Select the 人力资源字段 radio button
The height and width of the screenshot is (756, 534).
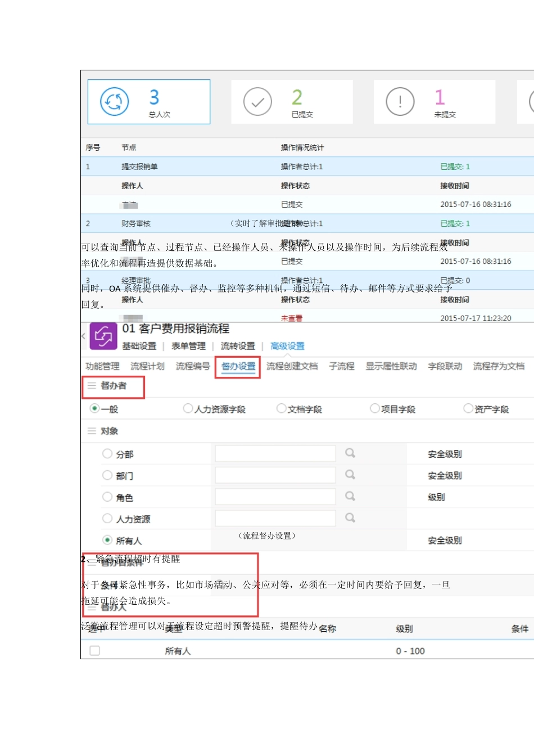188,408
